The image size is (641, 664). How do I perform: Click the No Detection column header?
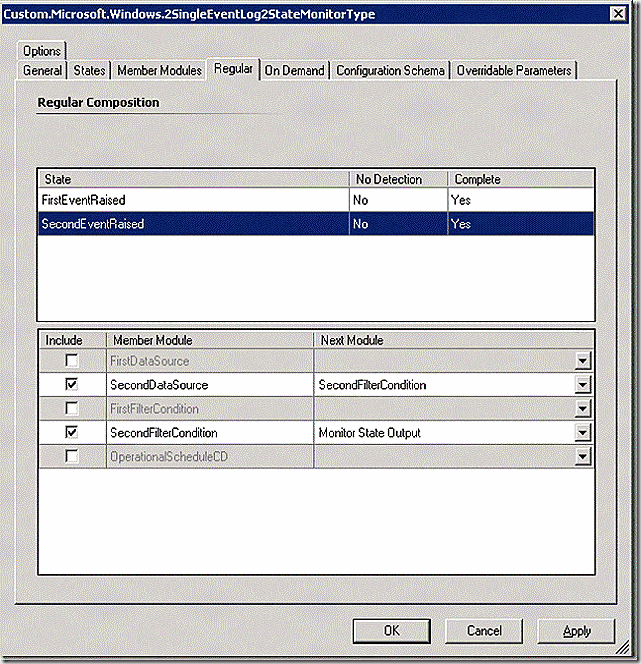(398, 179)
